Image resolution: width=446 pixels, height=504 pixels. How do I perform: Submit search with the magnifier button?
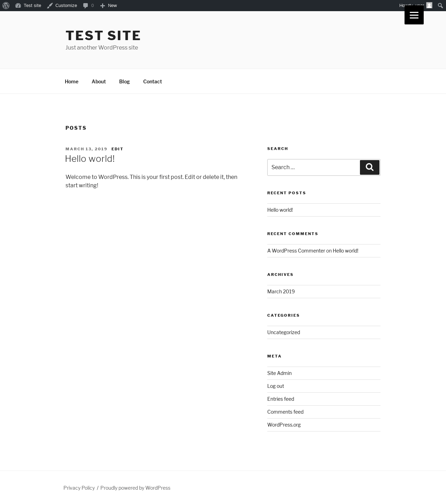click(x=370, y=167)
